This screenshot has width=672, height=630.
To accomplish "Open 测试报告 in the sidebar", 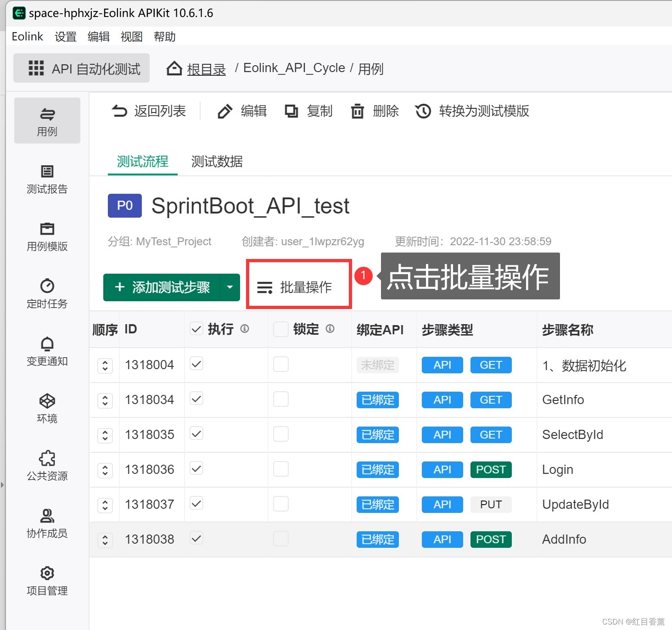I will [47, 180].
